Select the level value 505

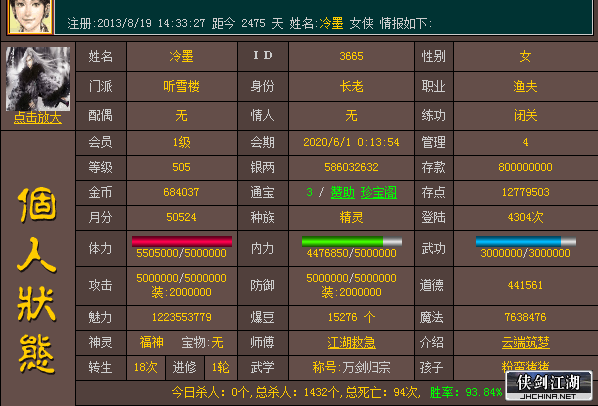[x=182, y=167]
